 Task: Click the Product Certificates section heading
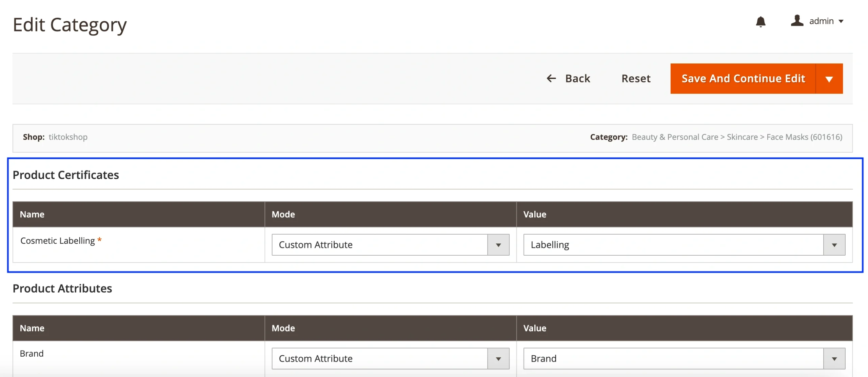[66, 175]
